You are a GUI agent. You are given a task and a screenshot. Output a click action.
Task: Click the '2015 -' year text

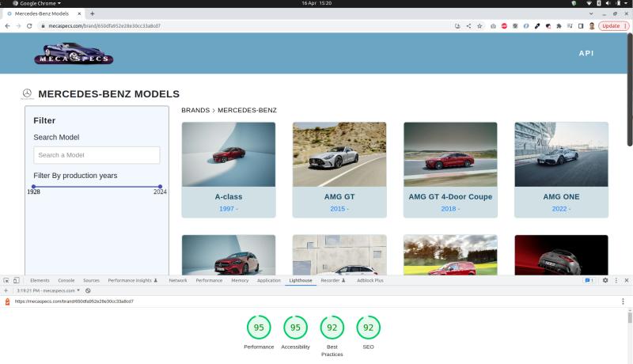tap(339, 209)
